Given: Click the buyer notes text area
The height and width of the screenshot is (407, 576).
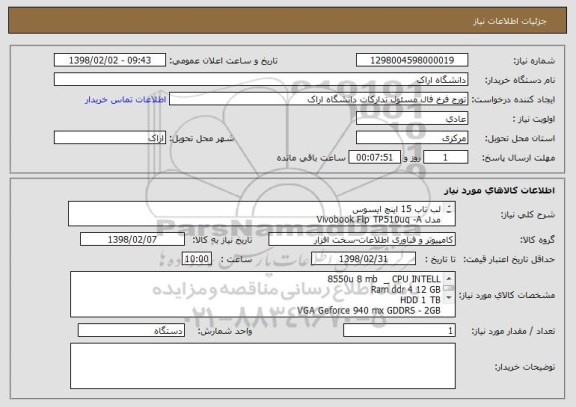Looking at the screenshot, I should [263, 366].
